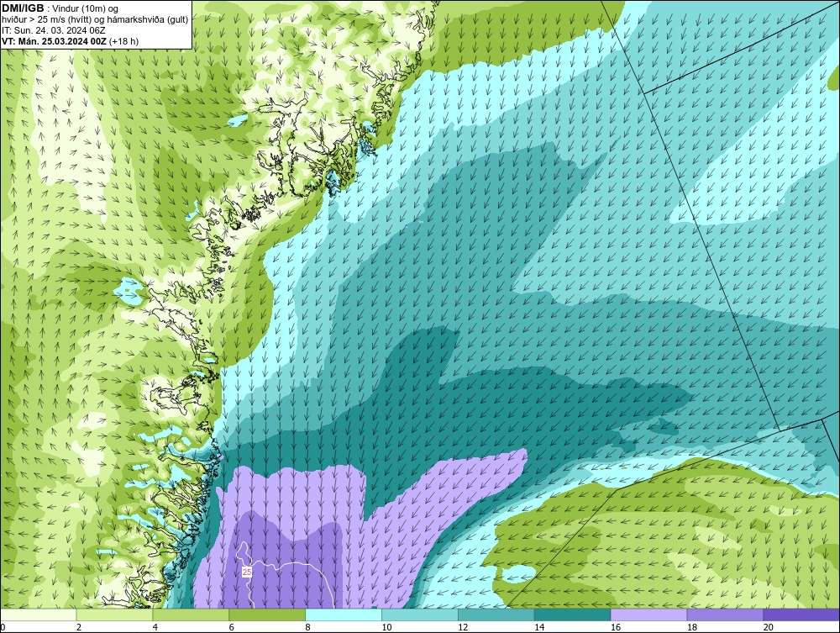Click the legend scale value 0
Image resolution: width=840 pixels, height=633 pixels.
point(3,627)
